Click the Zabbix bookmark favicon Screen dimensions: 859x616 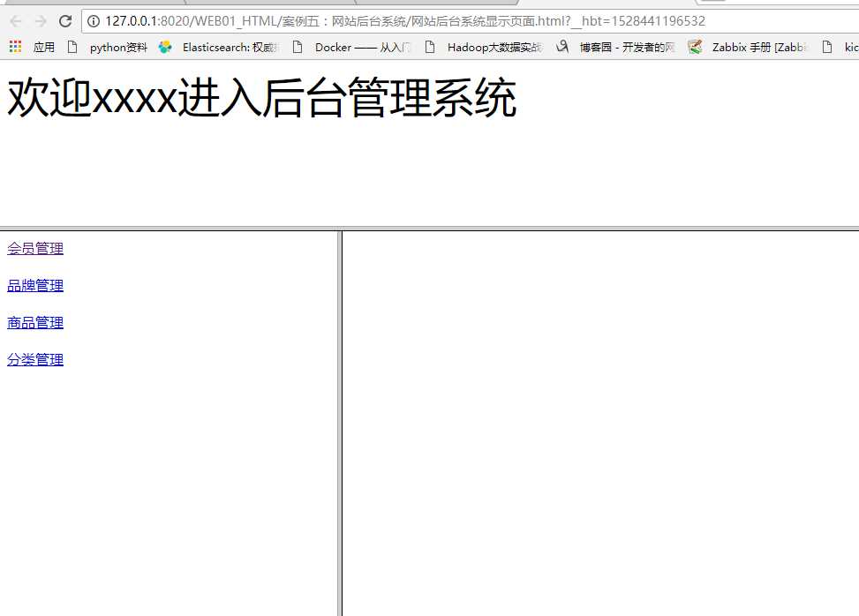(695, 47)
